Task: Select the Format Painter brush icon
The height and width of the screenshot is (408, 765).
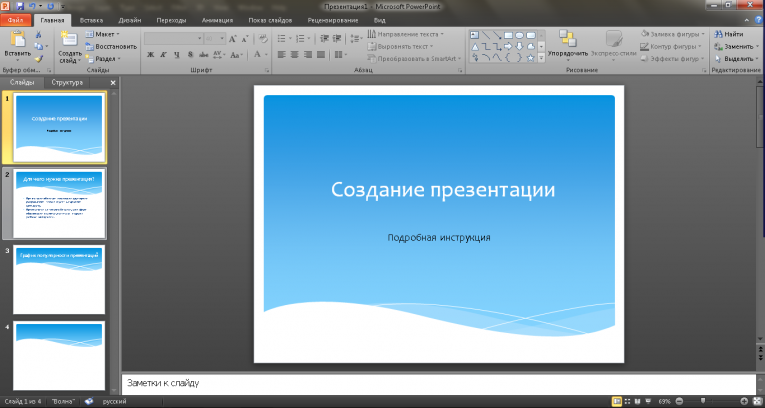Action: point(39,59)
